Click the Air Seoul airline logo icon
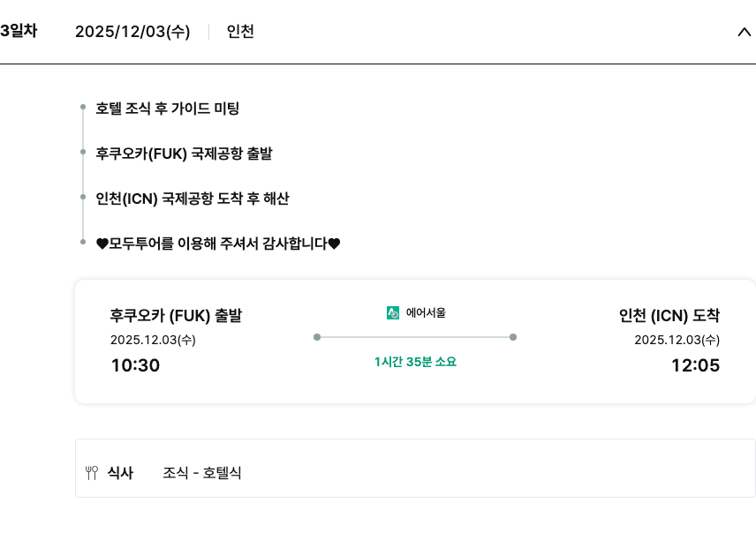 click(393, 312)
